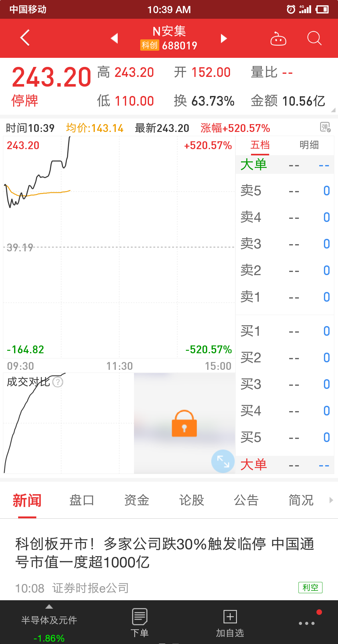Open the robot assistant icon
Screen dimensions: 338x644
tap(278, 39)
